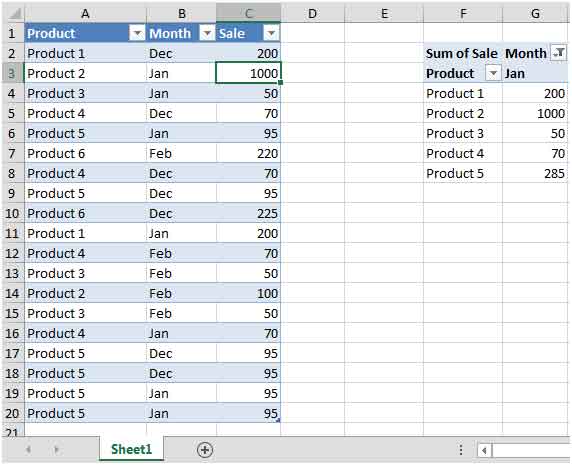Image resolution: width=572 pixels, height=465 pixels.
Task: Open the Product column filter dropdown
Action: (x=137, y=34)
